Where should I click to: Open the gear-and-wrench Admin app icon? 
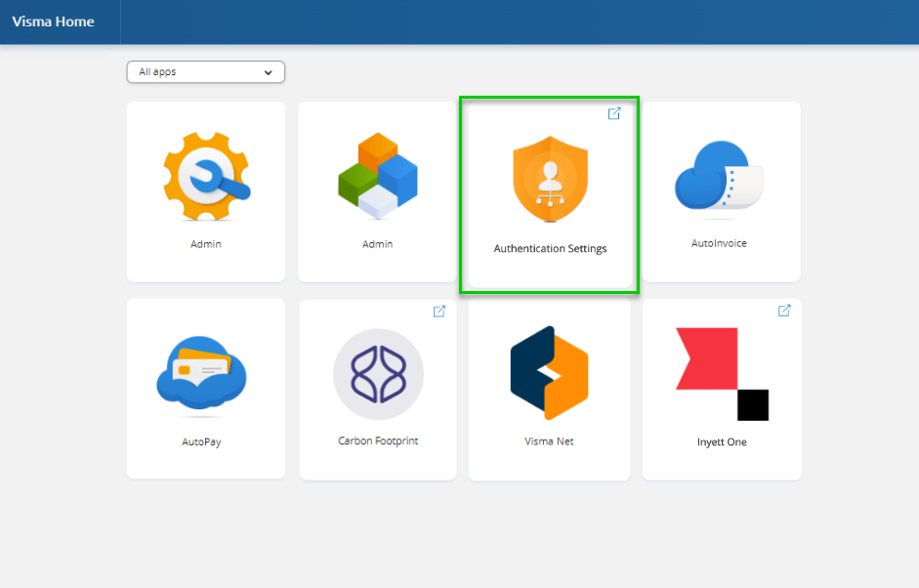(207, 176)
